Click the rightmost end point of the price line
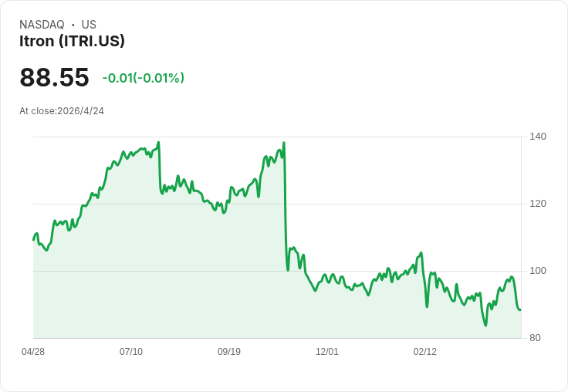This screenshot has height=392, width=568. point(520,309)
